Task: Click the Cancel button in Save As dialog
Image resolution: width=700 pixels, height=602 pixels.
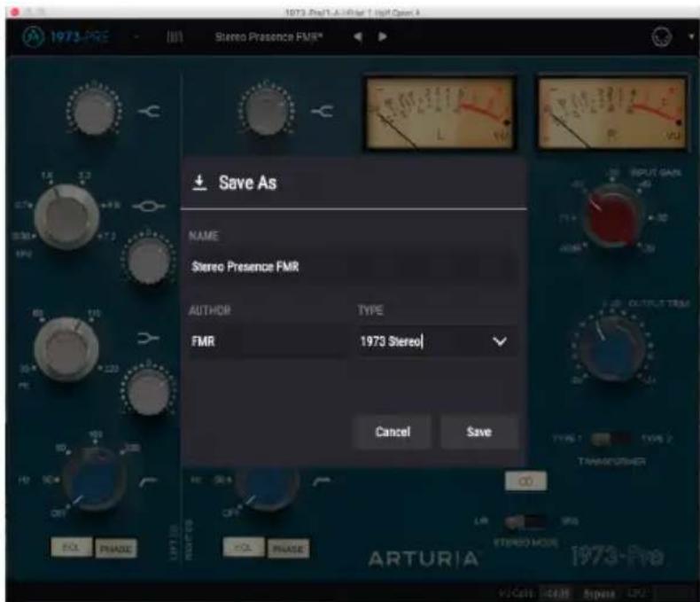Action: (x=393, y=432)
